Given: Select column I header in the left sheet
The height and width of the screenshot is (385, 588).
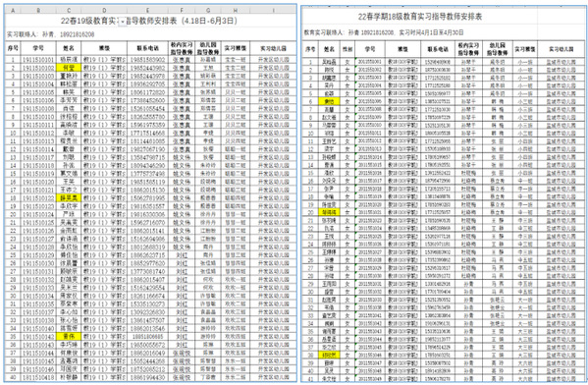Looking at the screenshot, I should [273, 10].
